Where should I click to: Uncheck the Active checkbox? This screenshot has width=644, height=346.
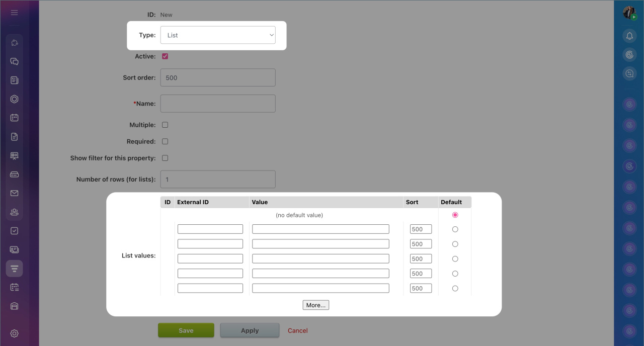pyautogui.click(x=165, y=56)
